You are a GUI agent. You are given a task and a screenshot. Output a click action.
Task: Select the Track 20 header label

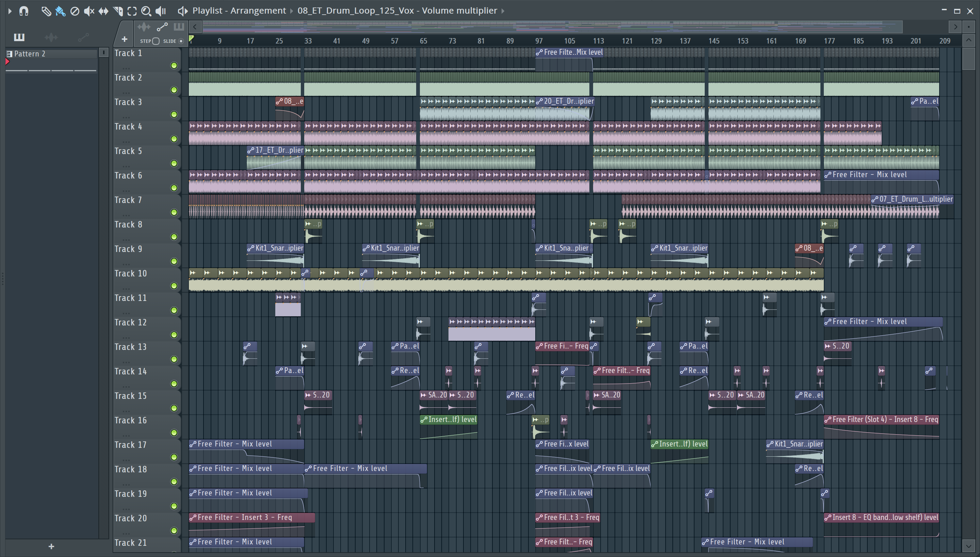[x=131, y=518]
